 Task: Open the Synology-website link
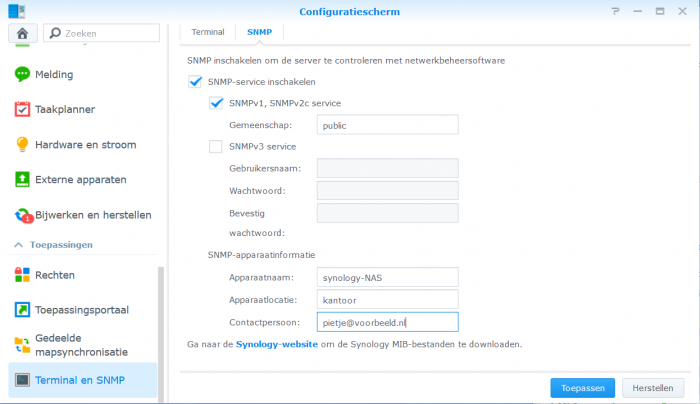[276, 344]
